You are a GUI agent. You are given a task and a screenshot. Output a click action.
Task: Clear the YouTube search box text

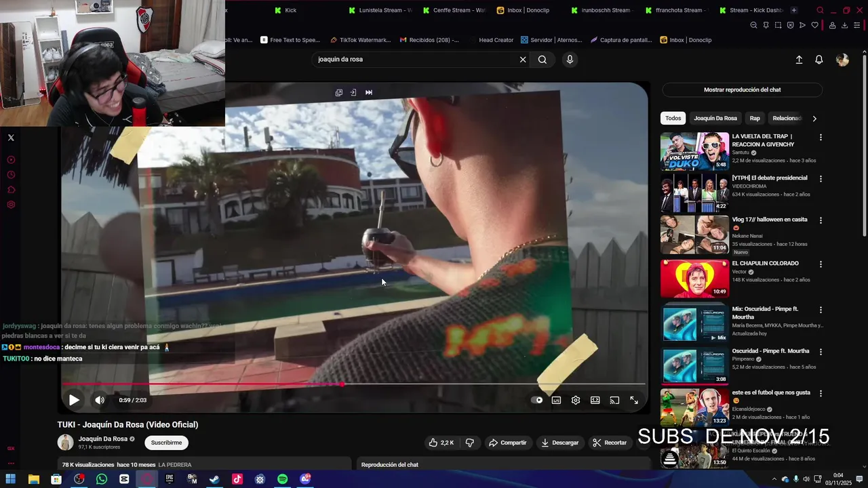tap(523, 60)
